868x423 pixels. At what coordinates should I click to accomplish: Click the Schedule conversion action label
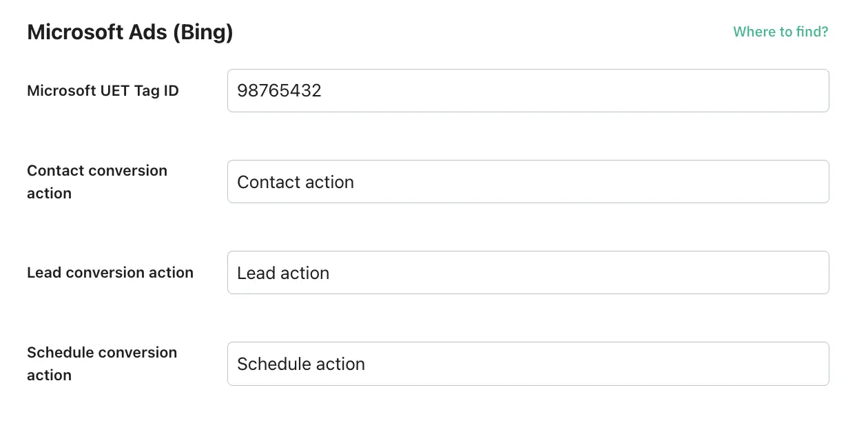click(102, 363)
